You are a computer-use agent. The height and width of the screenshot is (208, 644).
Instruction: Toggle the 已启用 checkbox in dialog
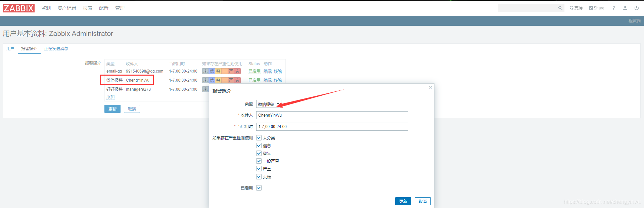tap(259, 188)
